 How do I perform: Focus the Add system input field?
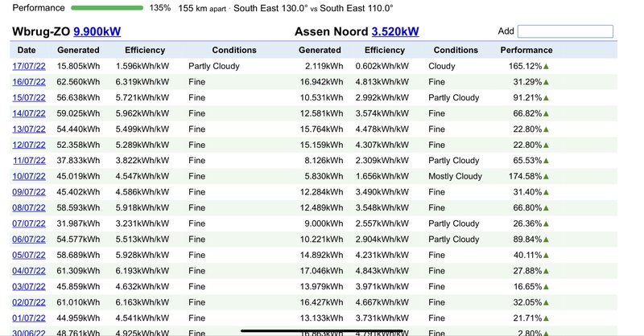click(x=566, y=31)
